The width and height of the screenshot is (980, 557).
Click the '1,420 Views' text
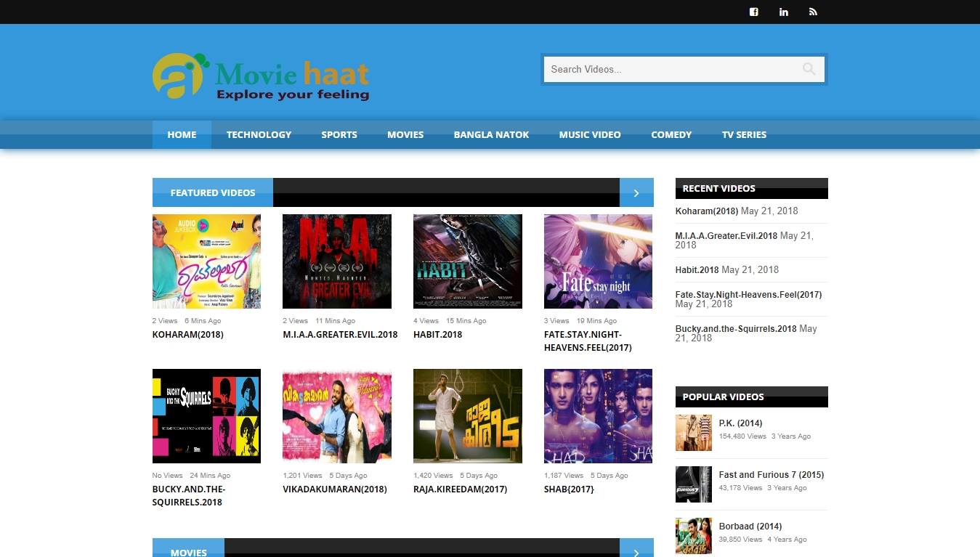433,476
